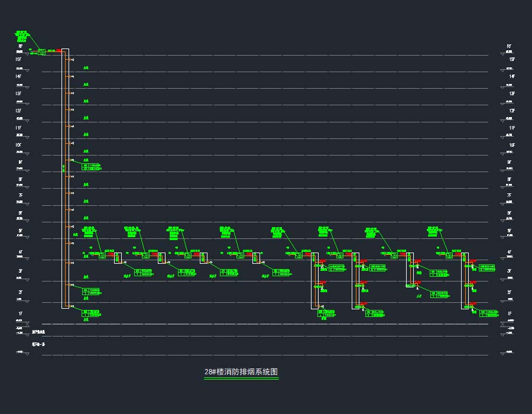Select the green tag box below the tall shaft
The width and height of the screenshot is (532, 414).
(x=91, y=313)
